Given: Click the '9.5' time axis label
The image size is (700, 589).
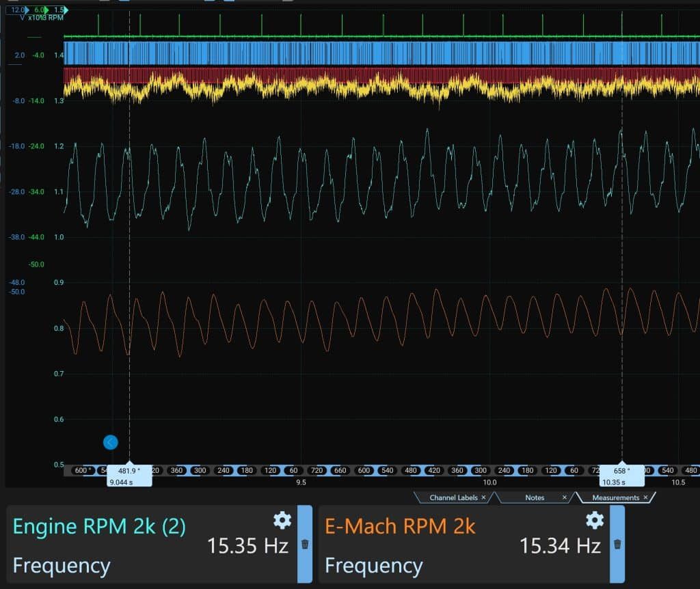Looking at the screenshot, I should pyautogui.click(x=301, y=482).
